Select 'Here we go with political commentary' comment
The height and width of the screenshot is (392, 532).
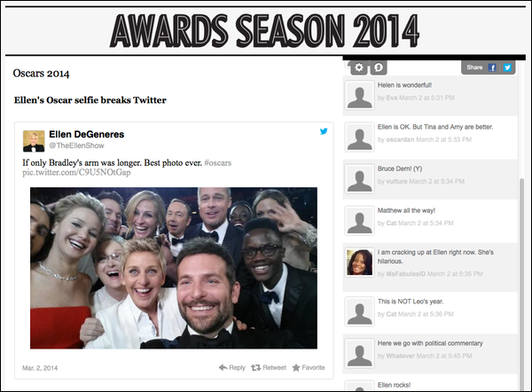(430, 343)
